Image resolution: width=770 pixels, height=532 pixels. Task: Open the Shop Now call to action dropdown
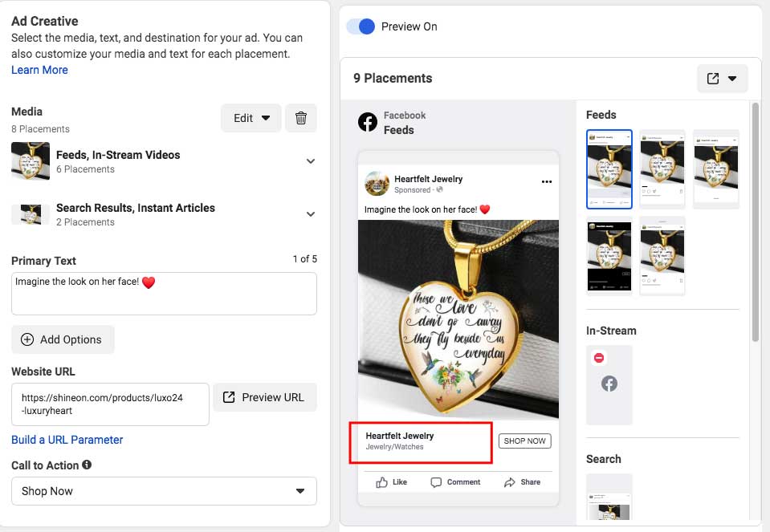tap(164, 491)
